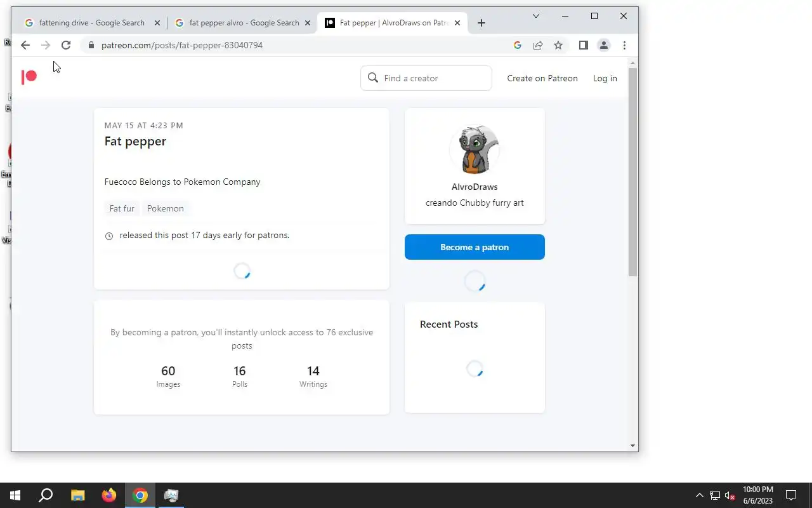Viewport: 812px width, 508px height.
Task: Click the Google icon in address bar
Action: point(518,45)
